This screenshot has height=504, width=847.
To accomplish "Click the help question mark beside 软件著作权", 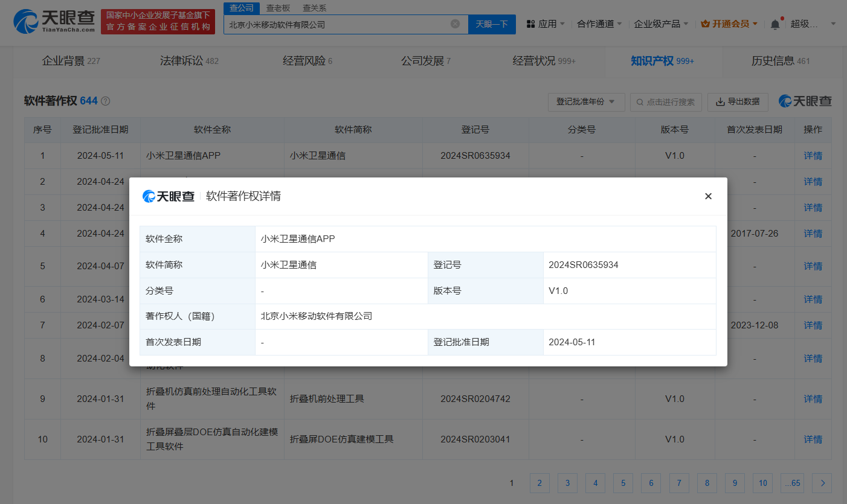I will [x=106, y=101].
